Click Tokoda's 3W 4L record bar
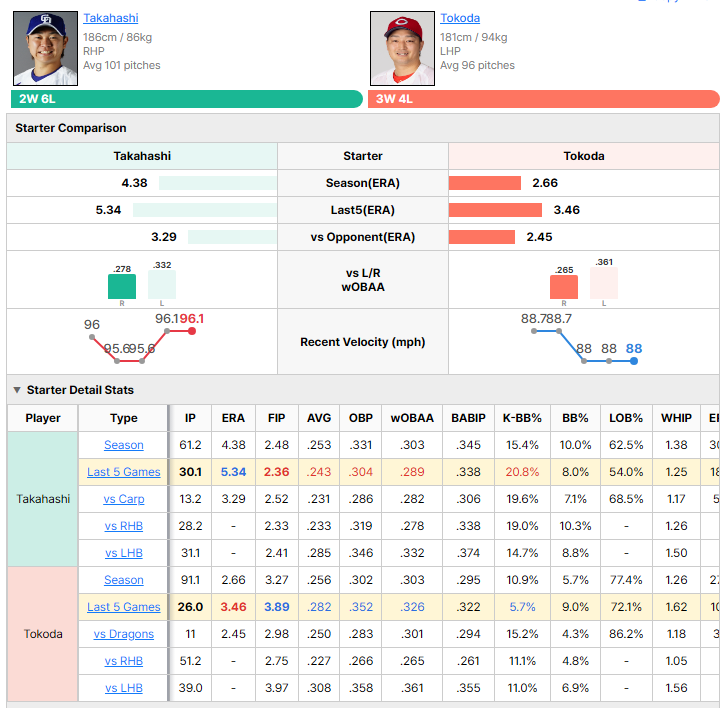 coord(544,99)
